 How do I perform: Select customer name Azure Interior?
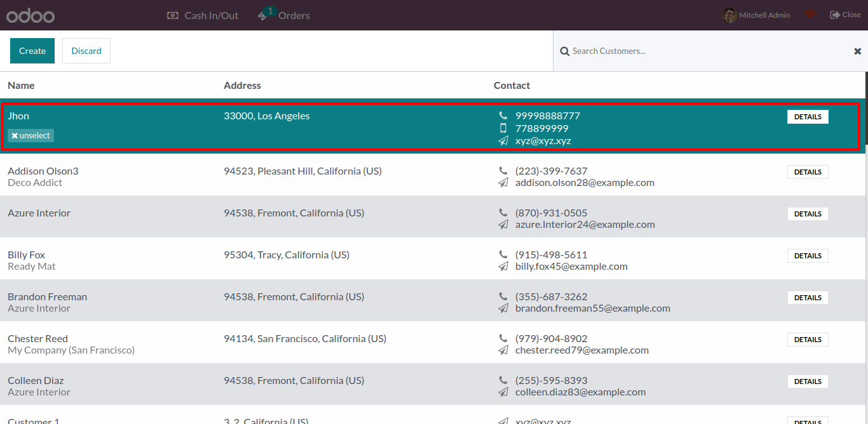pos(39,213)
